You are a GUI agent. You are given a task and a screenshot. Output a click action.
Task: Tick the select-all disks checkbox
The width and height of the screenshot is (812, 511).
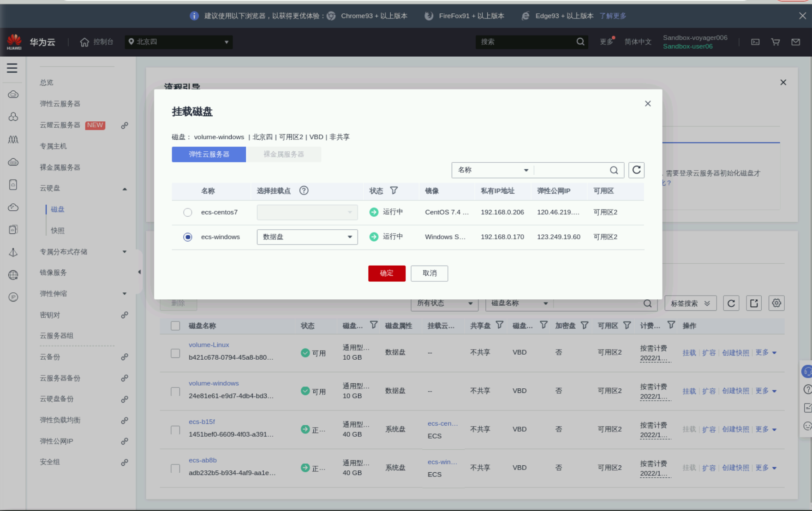(175, 326)
